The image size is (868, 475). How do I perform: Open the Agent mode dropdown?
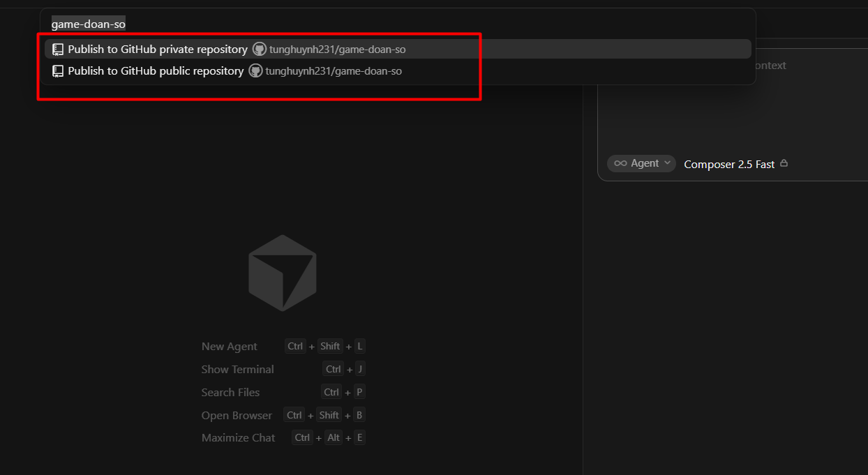641,163
